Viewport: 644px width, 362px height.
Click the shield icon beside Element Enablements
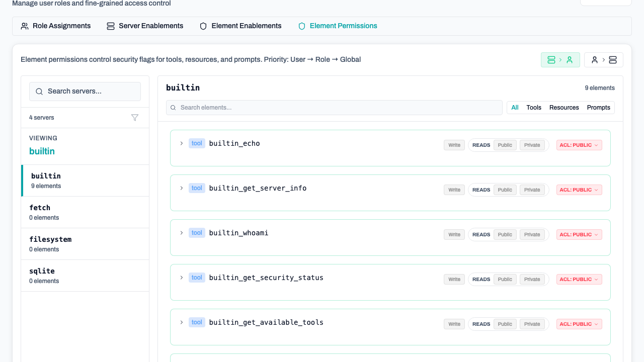(x=203, y=26)
